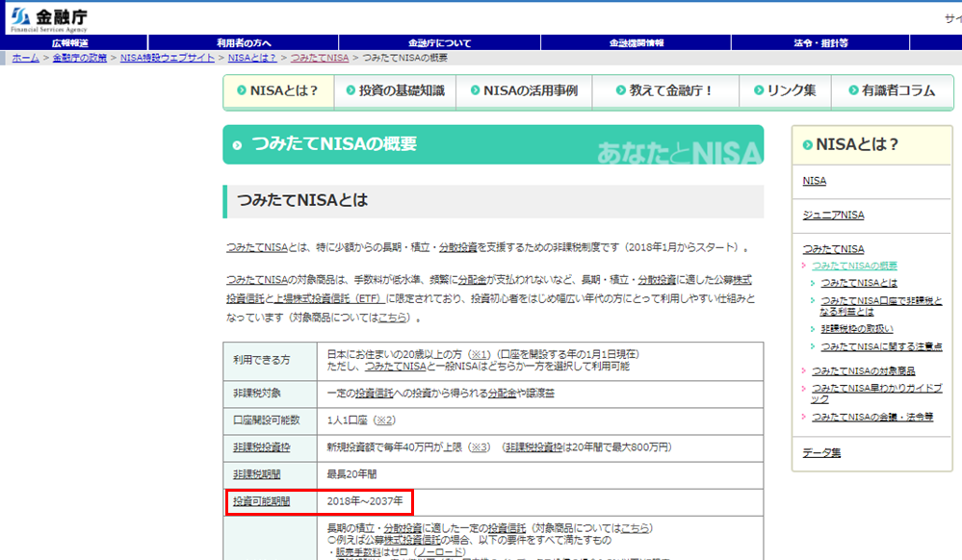The width and height of the screenshot is (962, 560).
Task: Open the 金融機関情報 menu
Action: [637, 43]
